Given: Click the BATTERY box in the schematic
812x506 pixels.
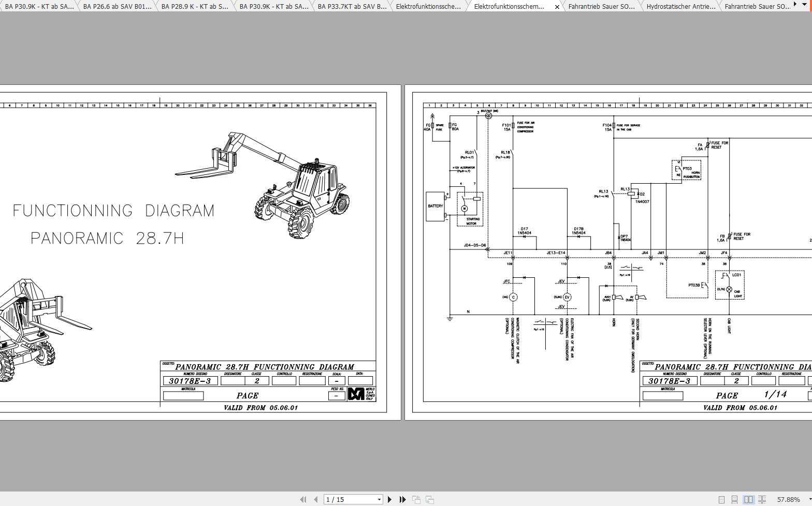Looking at the screenshot, I should point(435,206).
